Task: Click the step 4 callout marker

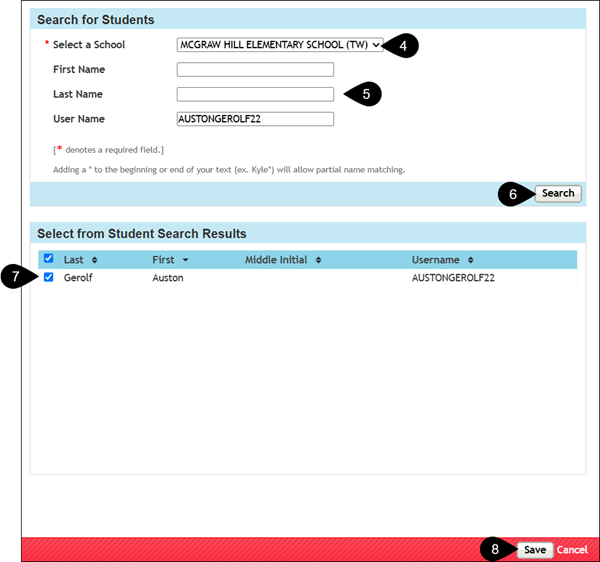Action: pos(402,45)
